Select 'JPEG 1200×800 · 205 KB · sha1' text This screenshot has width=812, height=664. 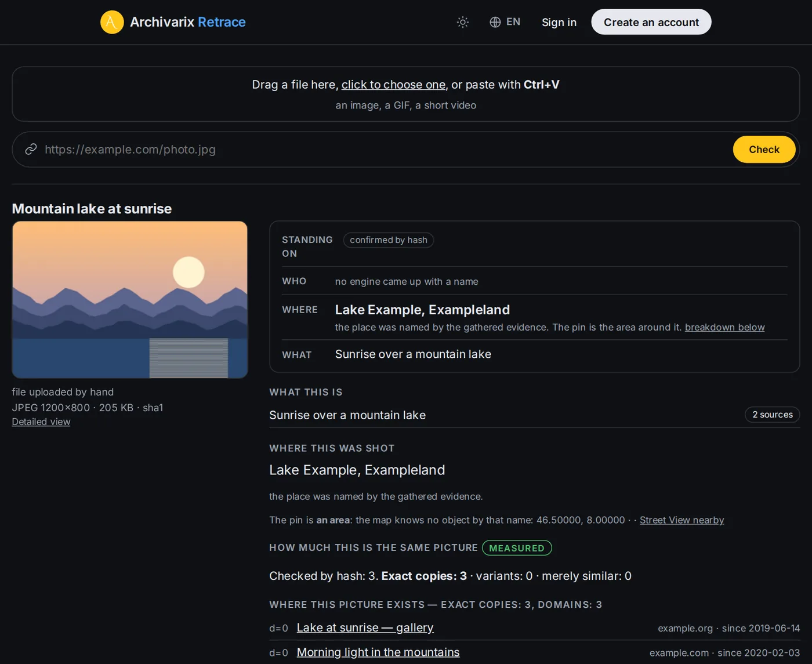[x=88, y=408]
